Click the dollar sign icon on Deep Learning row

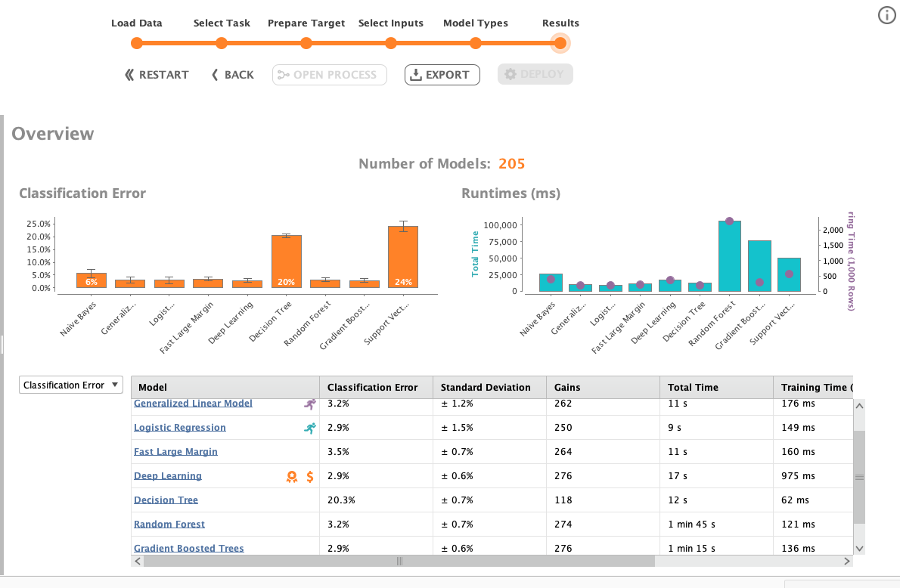tap(310, 476)
